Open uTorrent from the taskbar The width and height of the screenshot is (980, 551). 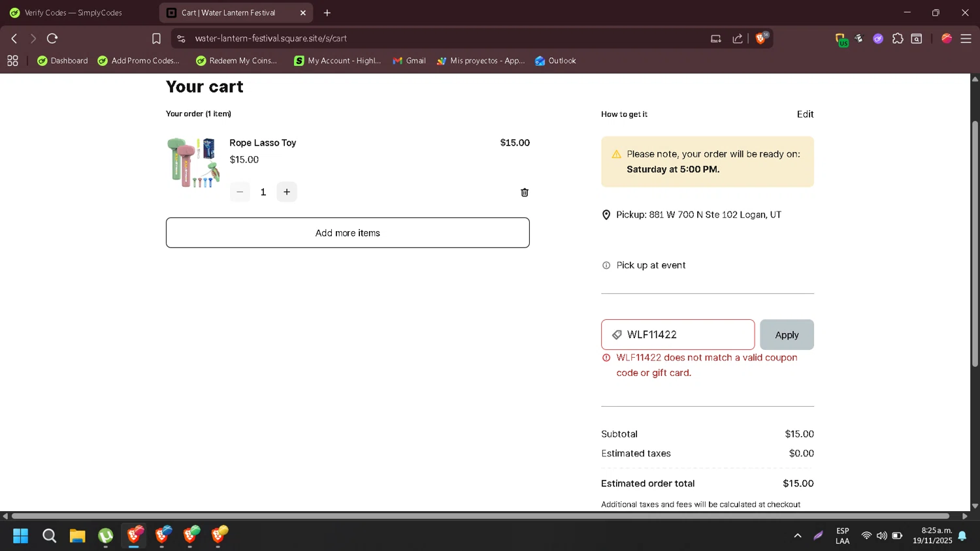[106, 536]
